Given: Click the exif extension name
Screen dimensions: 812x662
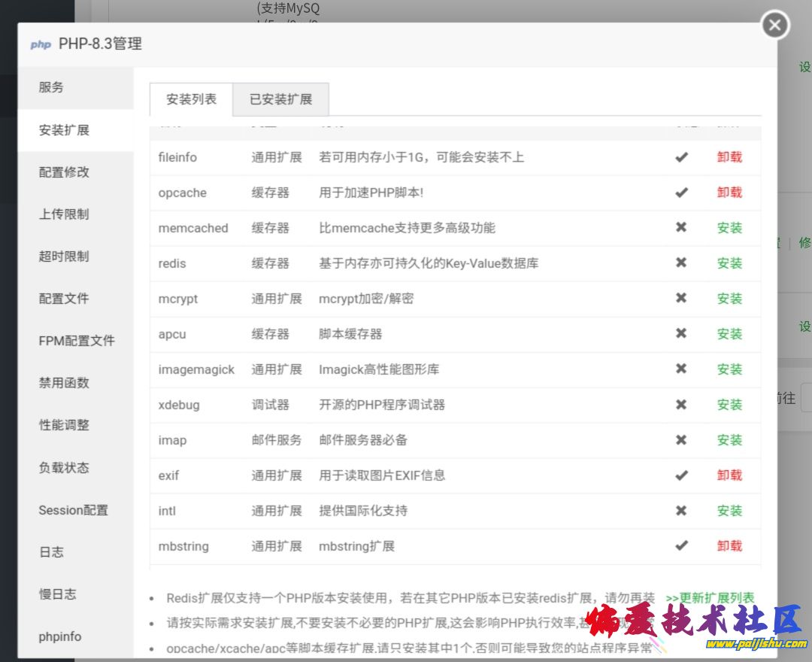Looking at the screenshot, I should click(x=169, y=475).
